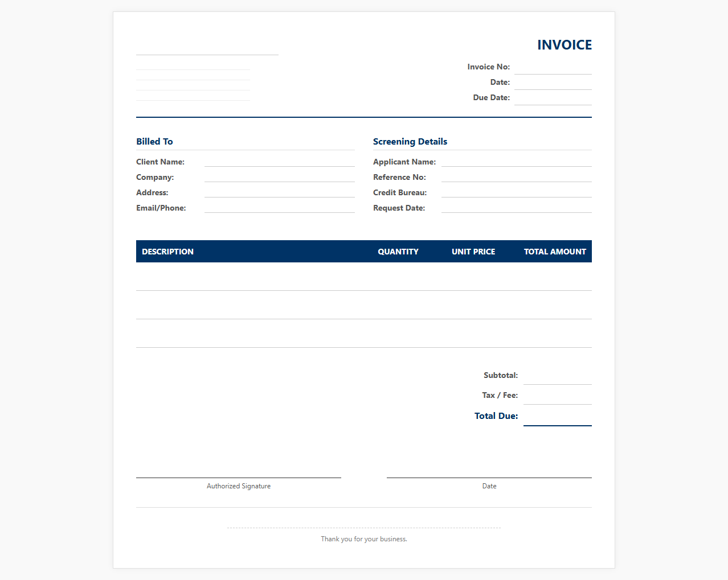Click the Tax / Fee label
The width and height of the screenshot is (728, 580).
[500, 396]
